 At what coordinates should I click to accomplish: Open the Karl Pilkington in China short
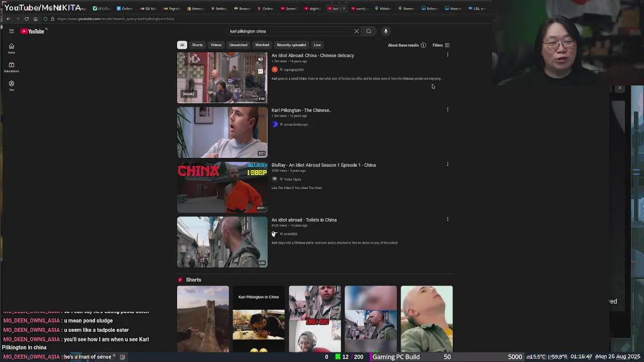point(259,319)
